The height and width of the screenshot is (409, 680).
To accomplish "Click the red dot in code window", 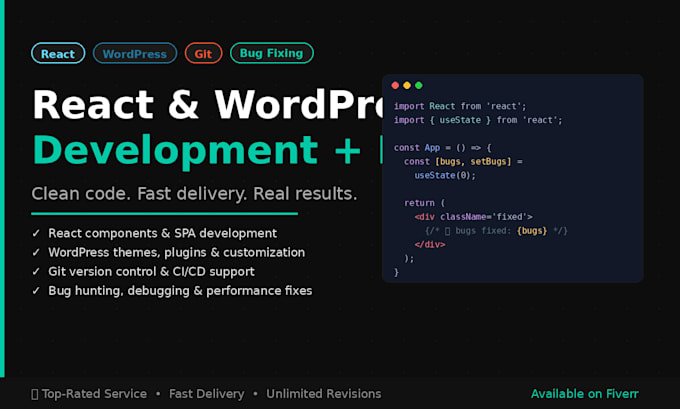I will 395,85.
